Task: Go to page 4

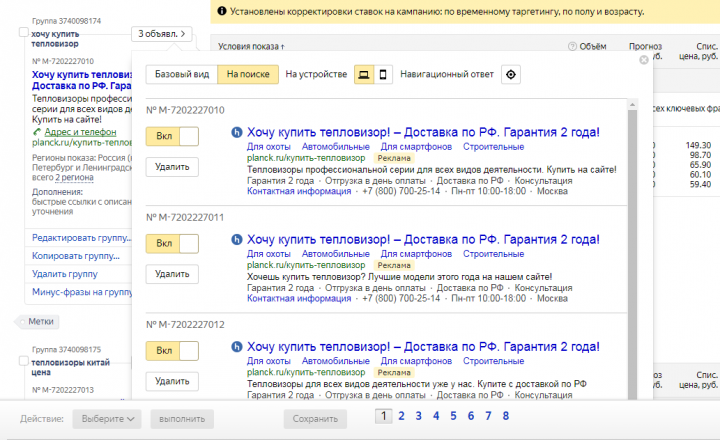Action: 436,416
